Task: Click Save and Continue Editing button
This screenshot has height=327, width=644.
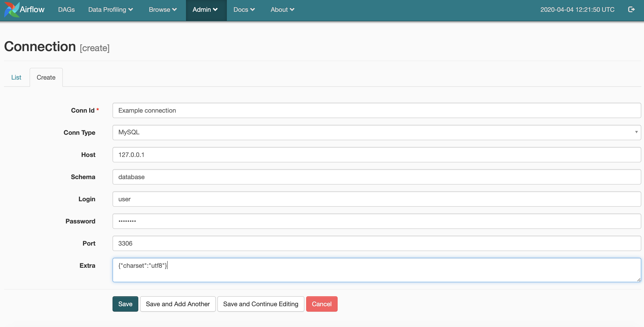Action: (260, 304)
